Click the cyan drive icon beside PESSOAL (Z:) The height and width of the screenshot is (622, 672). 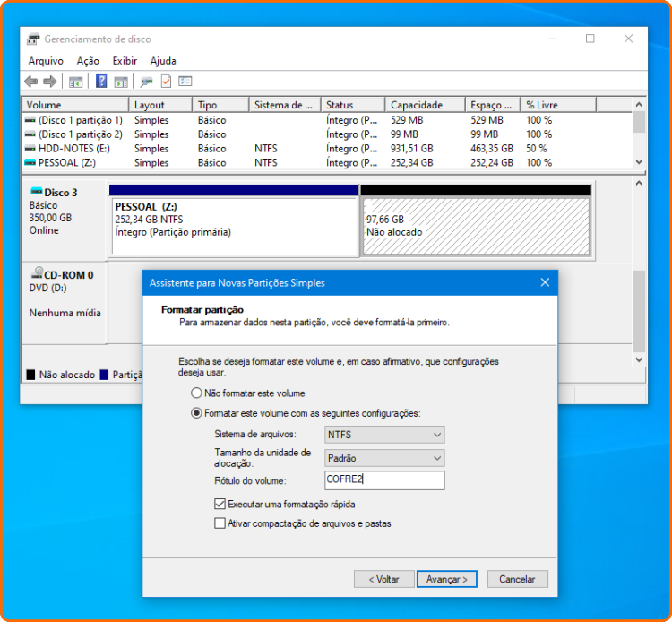[x=30, y=162]
